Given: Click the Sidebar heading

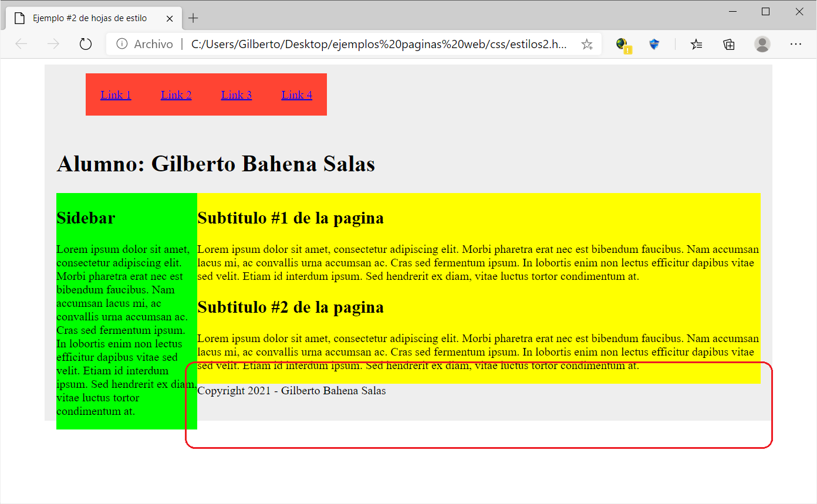Looking at the screenshot, I should point(86,218).
